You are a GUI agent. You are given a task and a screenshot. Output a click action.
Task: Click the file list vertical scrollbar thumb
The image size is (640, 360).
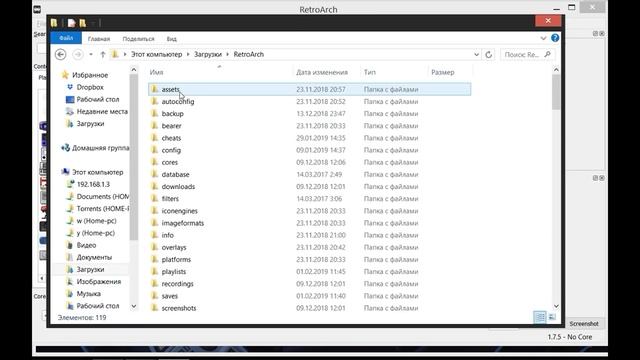[x=556, y=92]
